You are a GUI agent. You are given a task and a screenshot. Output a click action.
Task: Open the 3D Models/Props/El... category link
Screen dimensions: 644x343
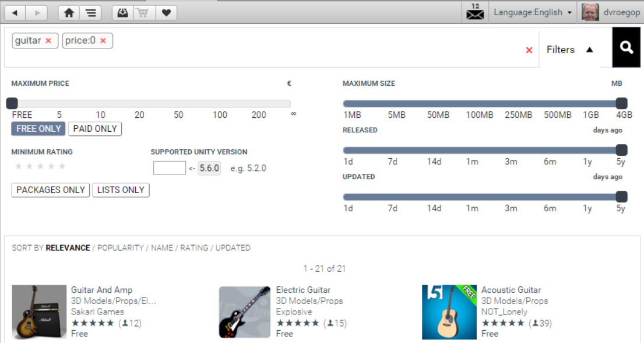pyautogui.click(x=114, y=301)
